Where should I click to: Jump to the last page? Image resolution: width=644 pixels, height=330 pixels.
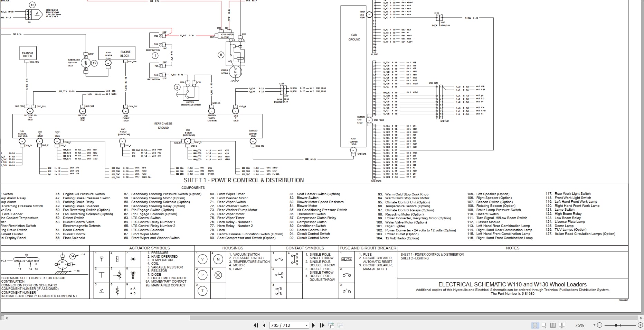[322, 325]
